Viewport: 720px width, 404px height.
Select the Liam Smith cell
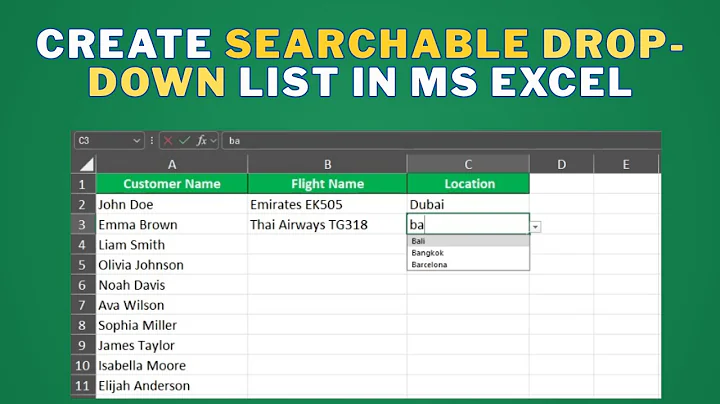pyautogui.click(x=172, y=245)
